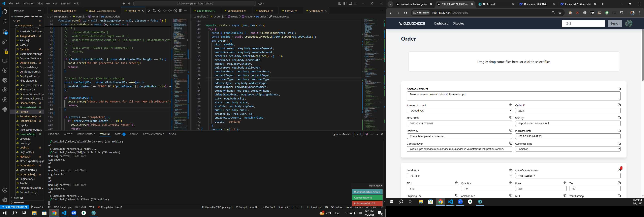The image size is (644, 217).
Task: Open the Terminal menu in the VS Code menu bar
Action: click(x=65, y=3)
